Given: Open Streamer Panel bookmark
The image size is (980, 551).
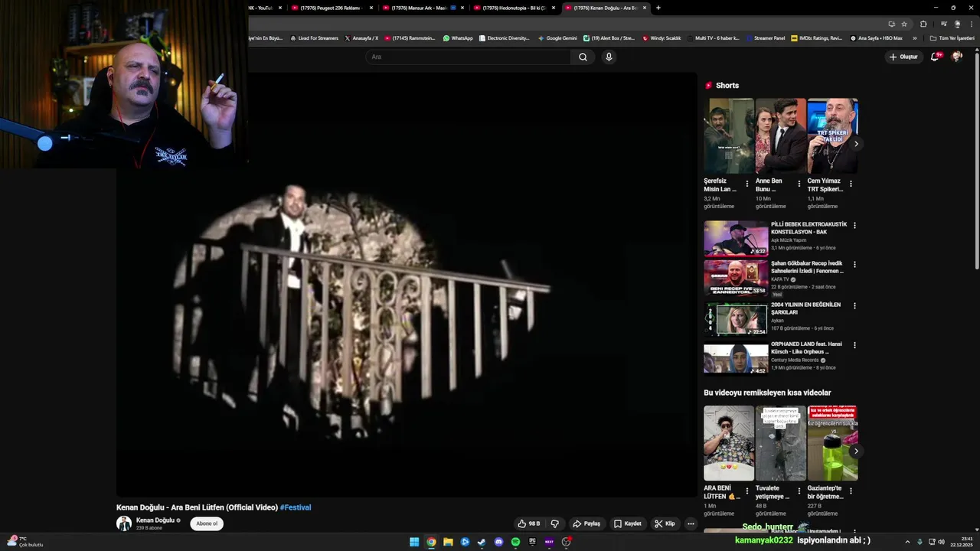Looking at the screenshot, I should click(765, 38).
